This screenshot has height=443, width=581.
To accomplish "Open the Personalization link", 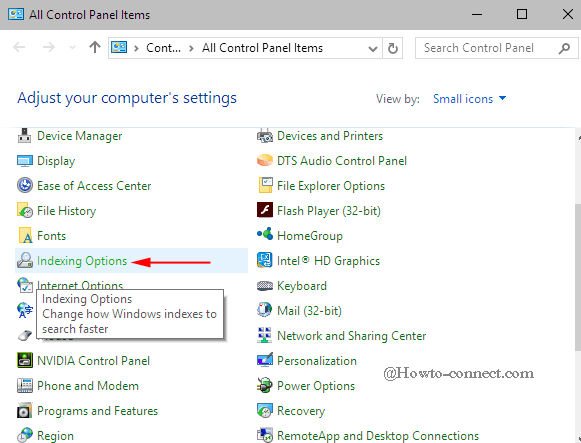I will tap(317, 361).
